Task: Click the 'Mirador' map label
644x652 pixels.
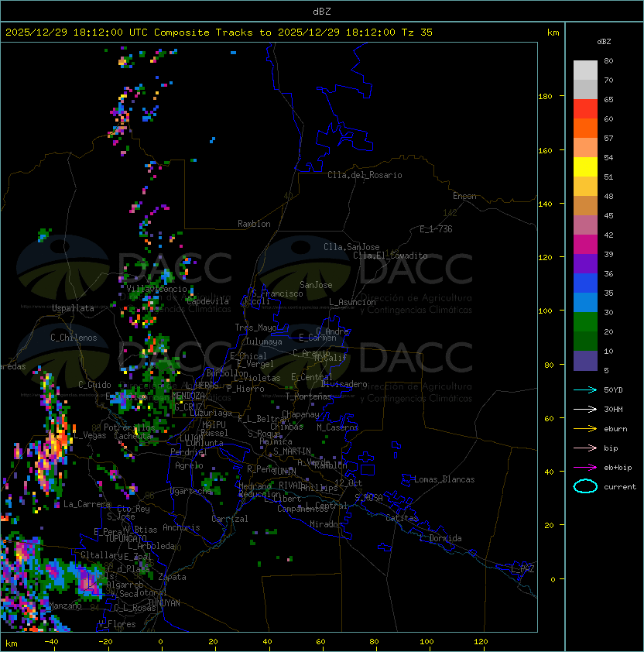Action: click(326, 524)
